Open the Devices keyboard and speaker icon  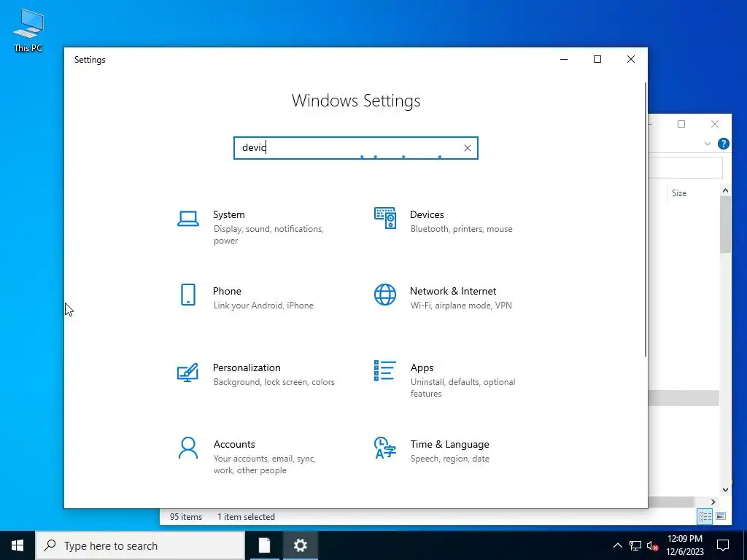click(x=385, y=218)
